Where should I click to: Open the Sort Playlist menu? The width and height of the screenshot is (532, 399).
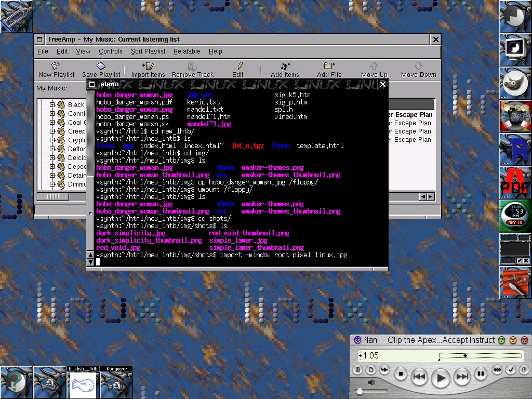[x=148, y=51]
